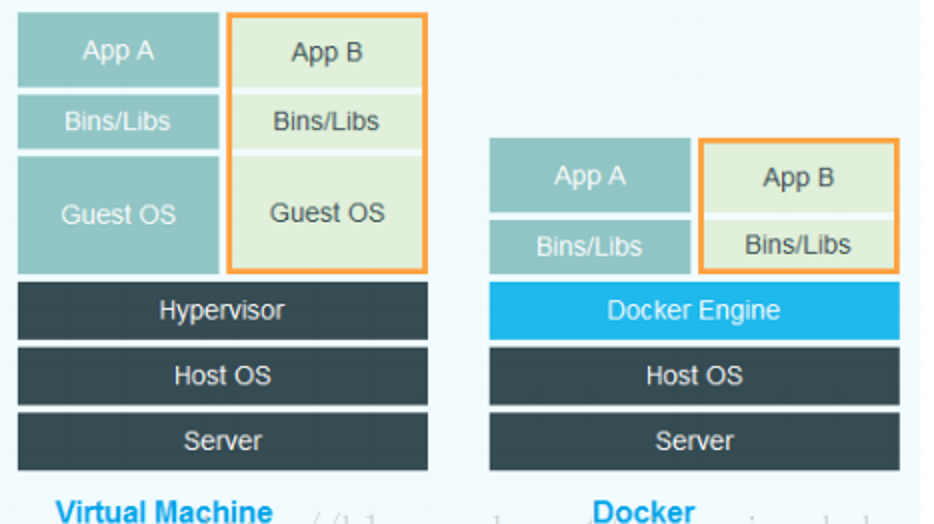The width and height of the screenshot is (934, 524).
Task: Click the Server layer in Docker stack
Action: 694,441
